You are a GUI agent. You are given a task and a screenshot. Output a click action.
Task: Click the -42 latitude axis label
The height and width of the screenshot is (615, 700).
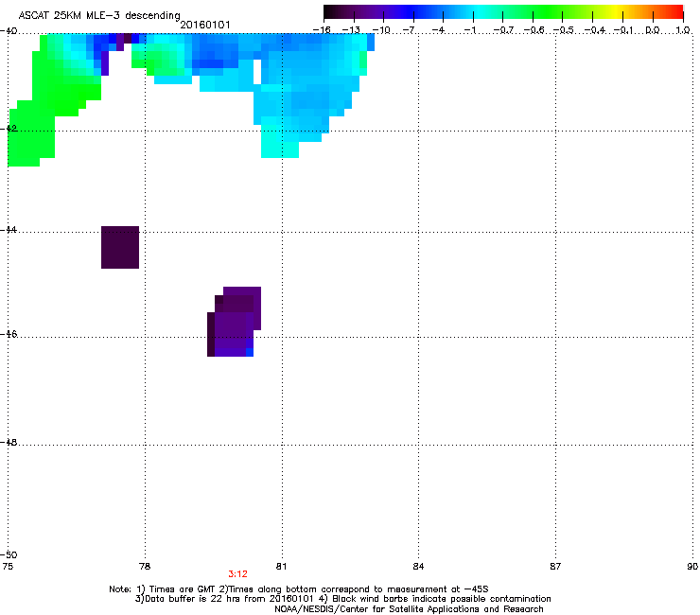pyautogui.click(x=9, y=128)
